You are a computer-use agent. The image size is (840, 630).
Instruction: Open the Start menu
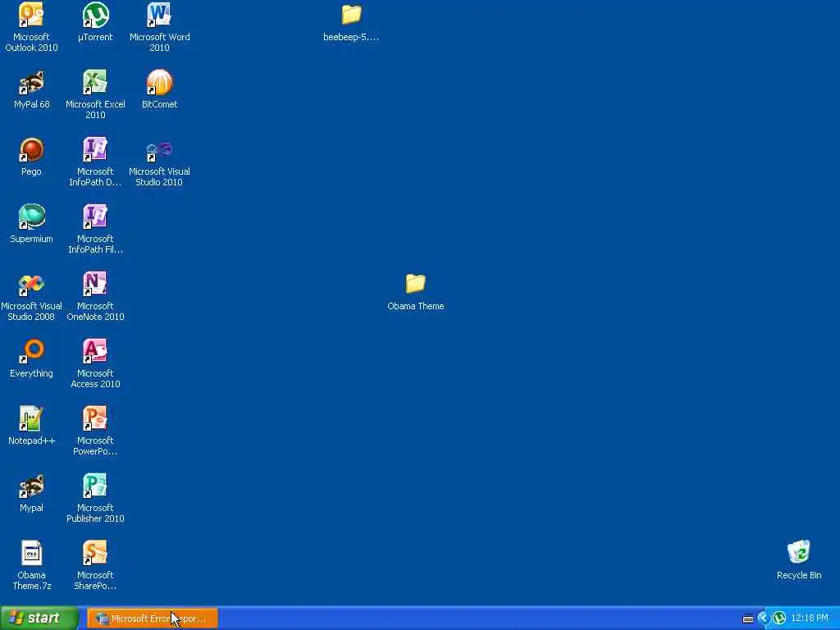39,619
